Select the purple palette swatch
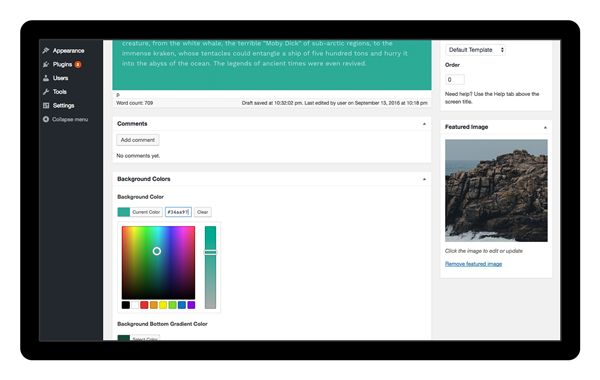This screenshot has width=600, height=380. point(191,305)
